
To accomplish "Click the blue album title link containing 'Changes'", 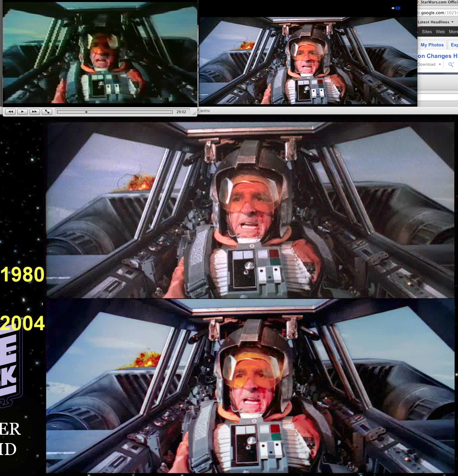I will (438, 56).
